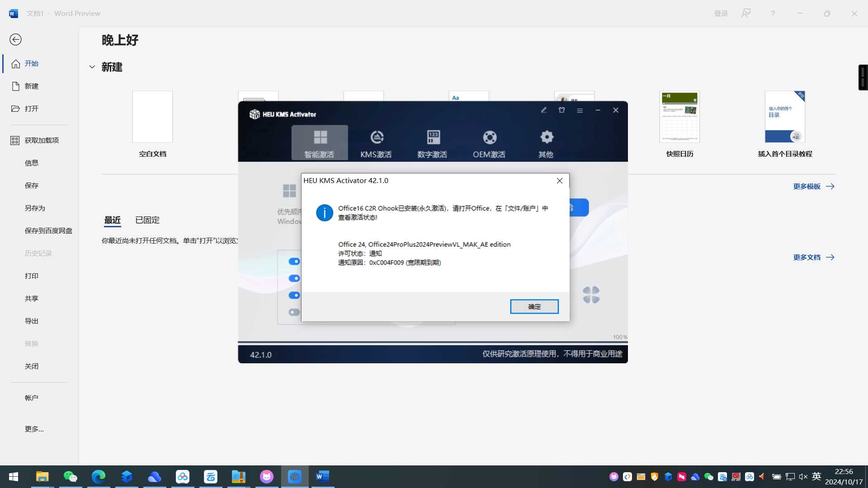Screen dimensions: 868x488
Task: Click the dark side handle on the screen edge
Action: [863, 77]
